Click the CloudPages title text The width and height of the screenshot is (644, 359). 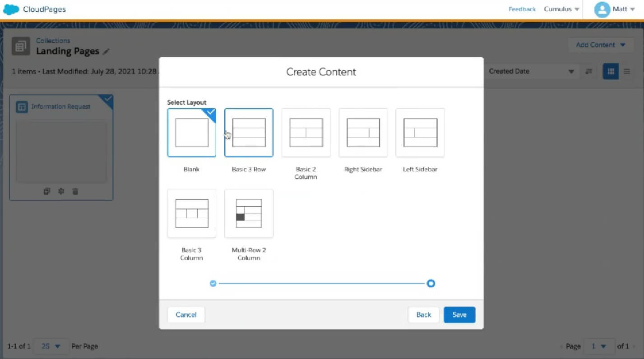click(x=44, y=9)
